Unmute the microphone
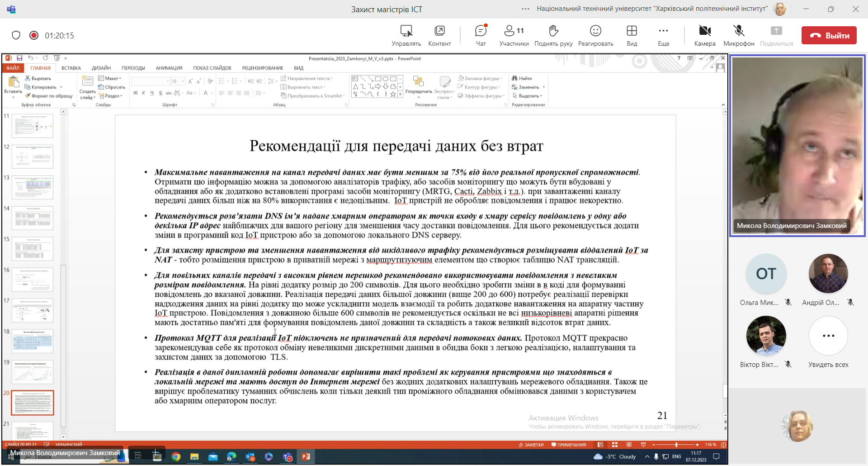 739,35
